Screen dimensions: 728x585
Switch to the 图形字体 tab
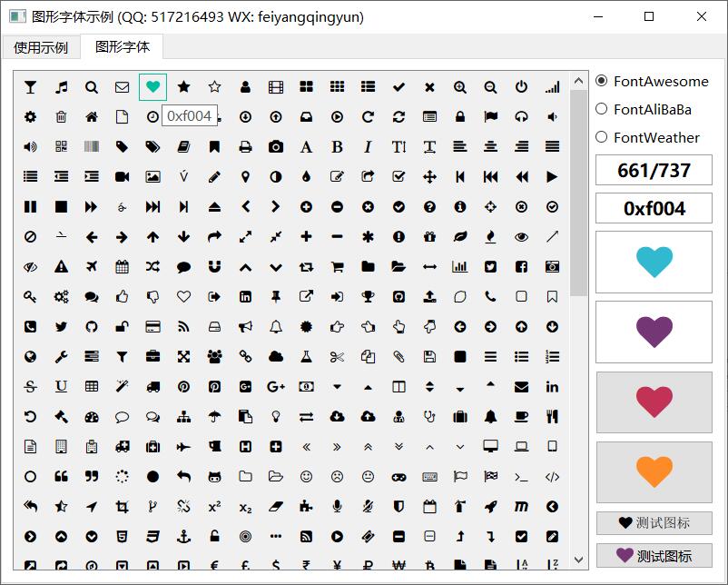123,46
